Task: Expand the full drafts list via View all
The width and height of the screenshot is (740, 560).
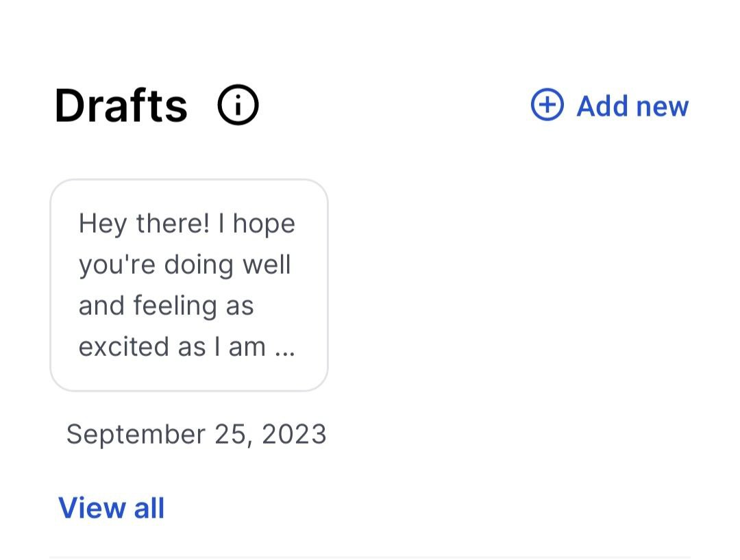Action: [112, 508]
